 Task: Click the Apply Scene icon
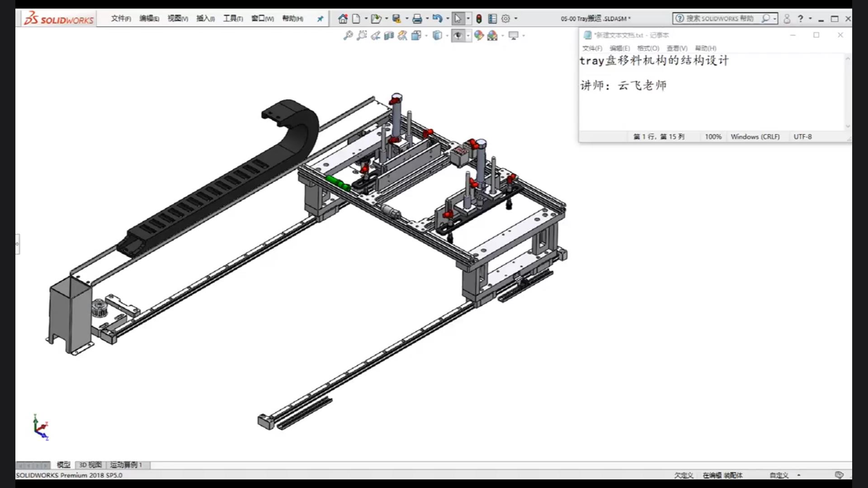click(492, 35)
